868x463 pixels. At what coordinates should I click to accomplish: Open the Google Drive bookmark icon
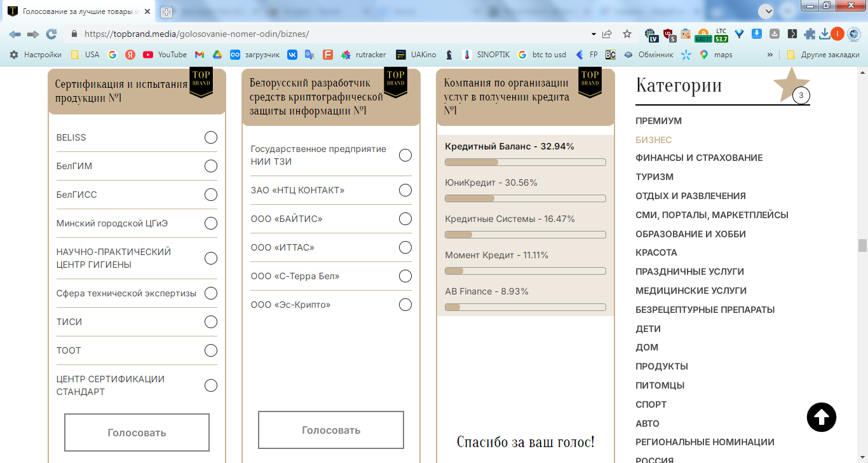(217, 55)
